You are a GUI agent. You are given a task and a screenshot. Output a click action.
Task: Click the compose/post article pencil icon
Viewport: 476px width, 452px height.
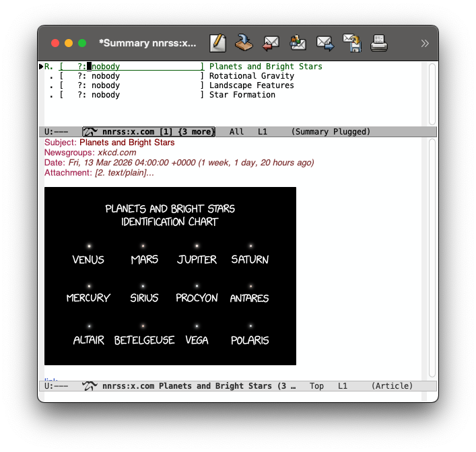point(217,43)
